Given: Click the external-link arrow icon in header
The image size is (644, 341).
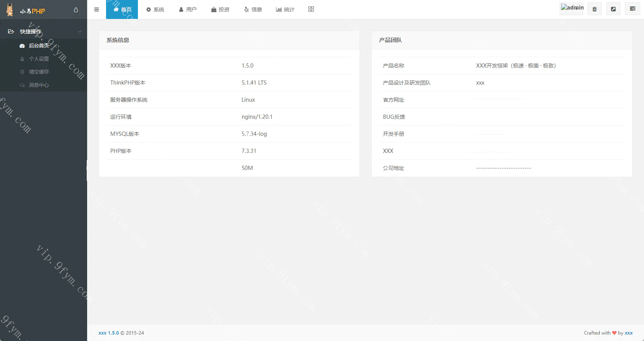Looking at the screenshot, I should [x=613, y=9].
